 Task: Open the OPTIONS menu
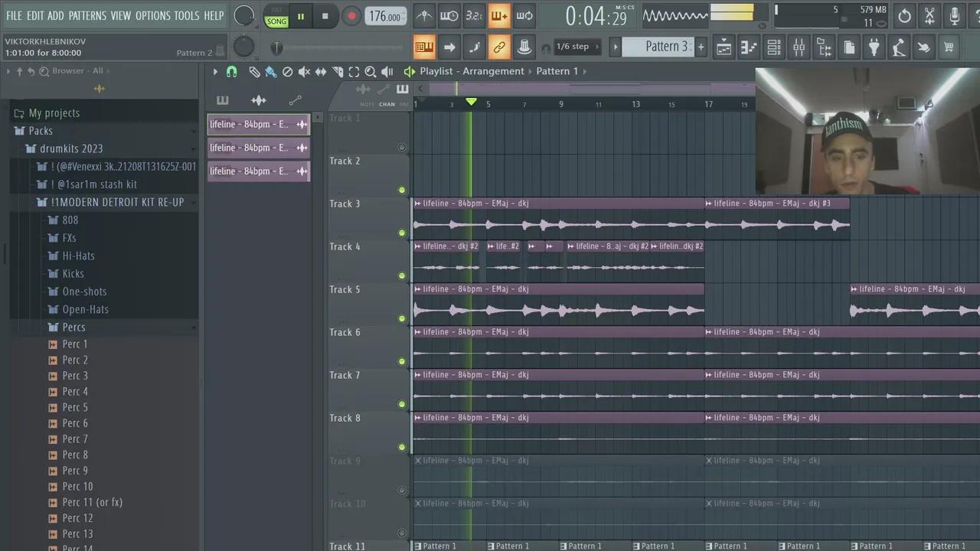pyautogui.click(x=152, y=15)
